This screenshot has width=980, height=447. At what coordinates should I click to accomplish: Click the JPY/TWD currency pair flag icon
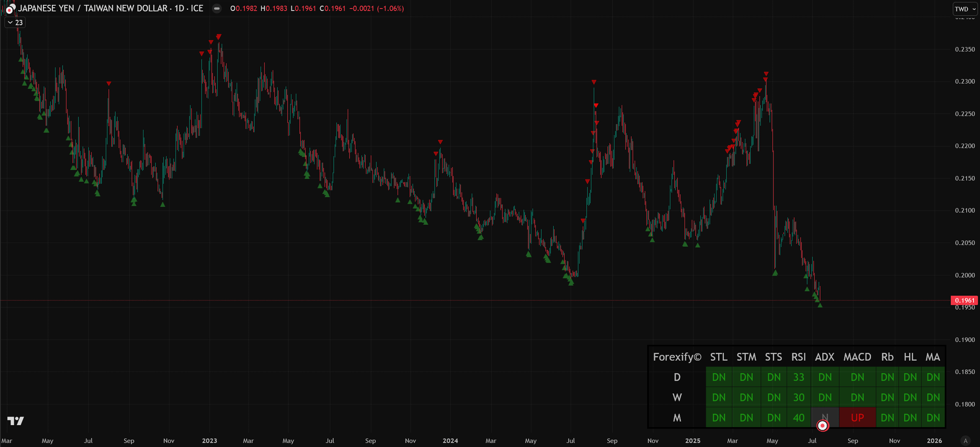(x=9, y=9)
